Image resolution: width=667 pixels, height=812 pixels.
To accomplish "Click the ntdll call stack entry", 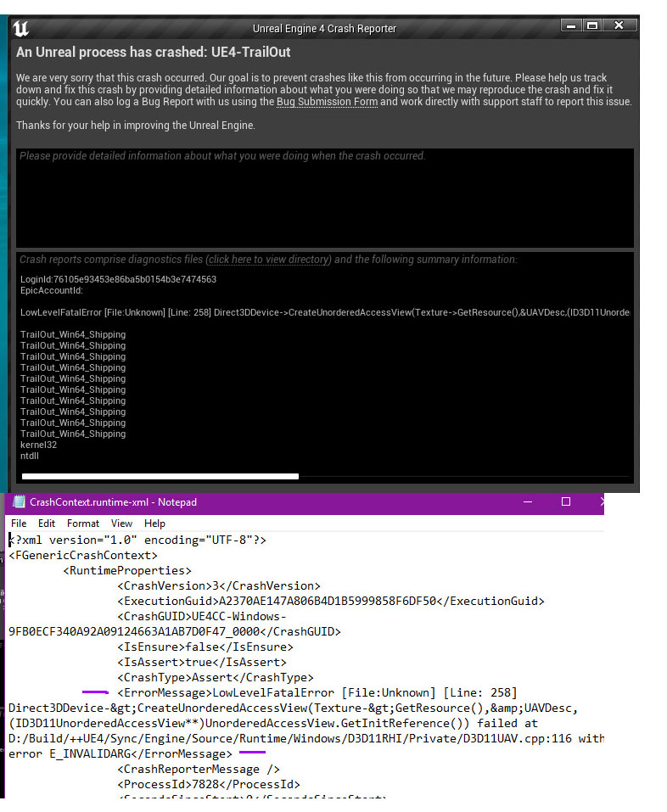I will (30, 456).
